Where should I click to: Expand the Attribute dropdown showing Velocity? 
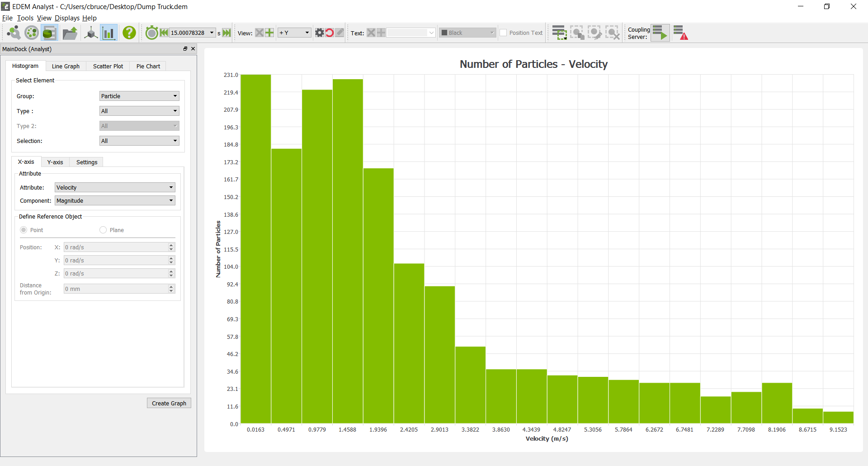point(115,187)
